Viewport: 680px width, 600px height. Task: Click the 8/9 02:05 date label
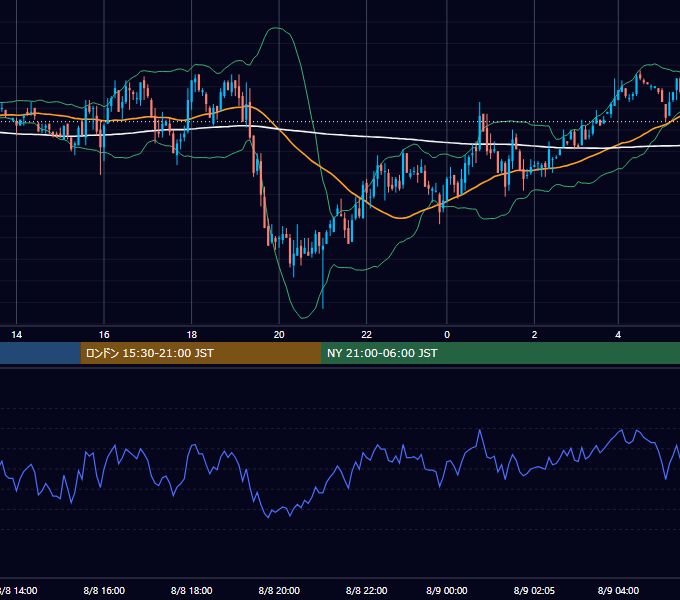pos(534,590)
